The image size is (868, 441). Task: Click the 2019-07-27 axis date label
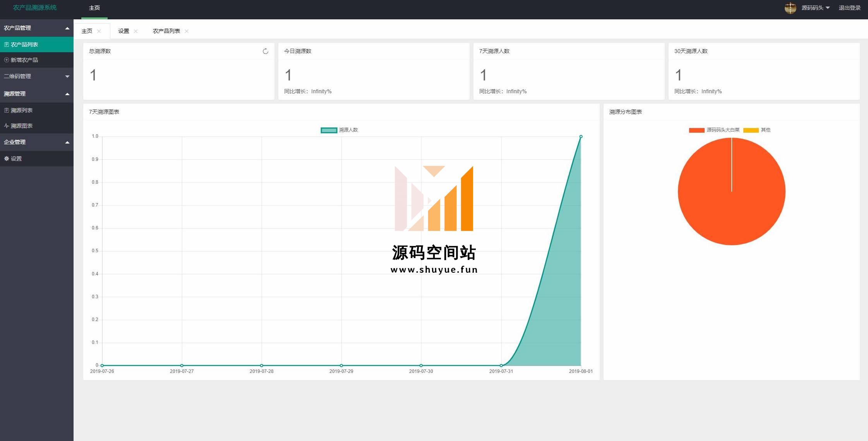pos(182,371)
